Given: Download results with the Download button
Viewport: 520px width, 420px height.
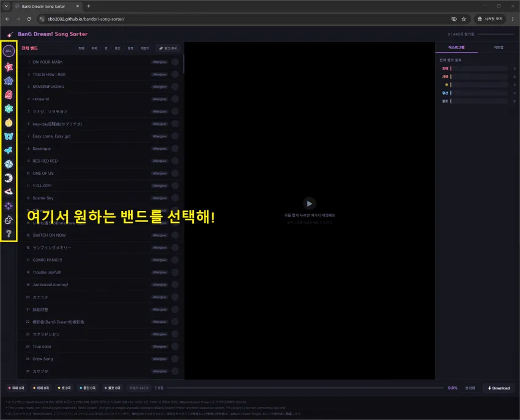Looking at the screenshot, I should coord(499,388).
